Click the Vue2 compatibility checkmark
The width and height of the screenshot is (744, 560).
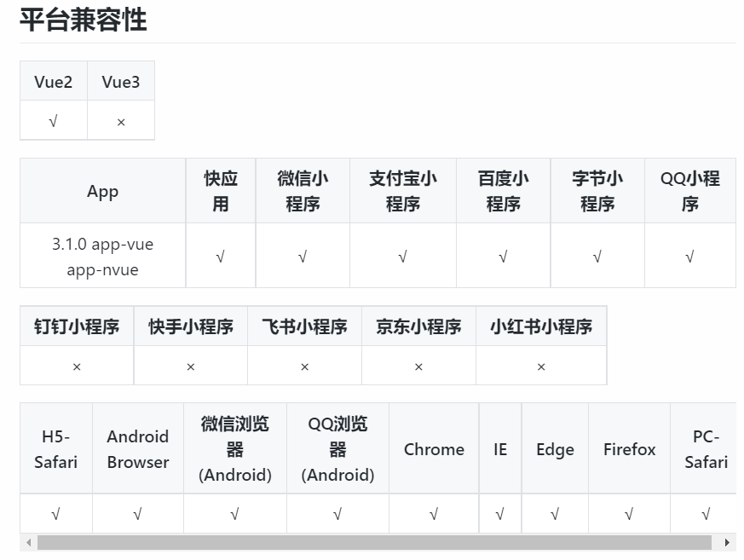(53, 120)
